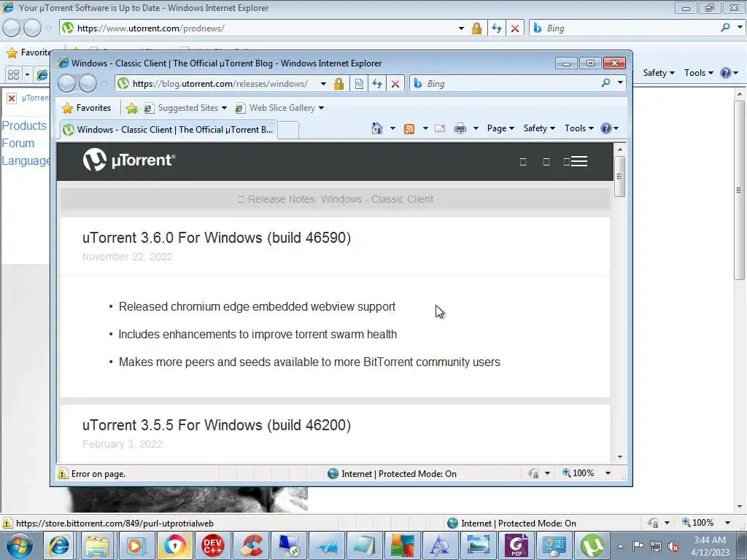Click the Add to Favorites Bar star-arrow icon
The image size is (747, 560).
[x=132, y=108]
